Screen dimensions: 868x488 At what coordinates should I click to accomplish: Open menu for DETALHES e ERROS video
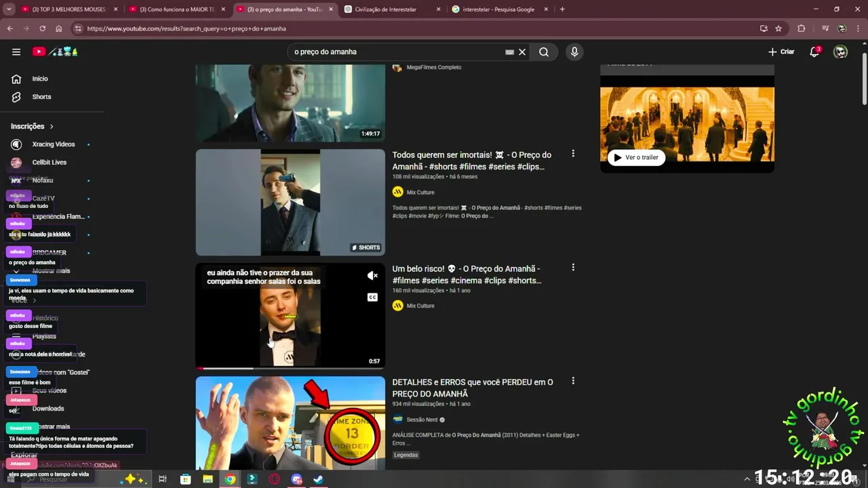pos(573,381)
